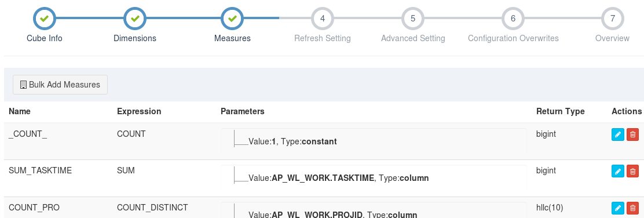The height and width of the screenshot is (218, 644).
Task: Select the COUNT_PRO measure name
Action: click(x=34, y=208)
